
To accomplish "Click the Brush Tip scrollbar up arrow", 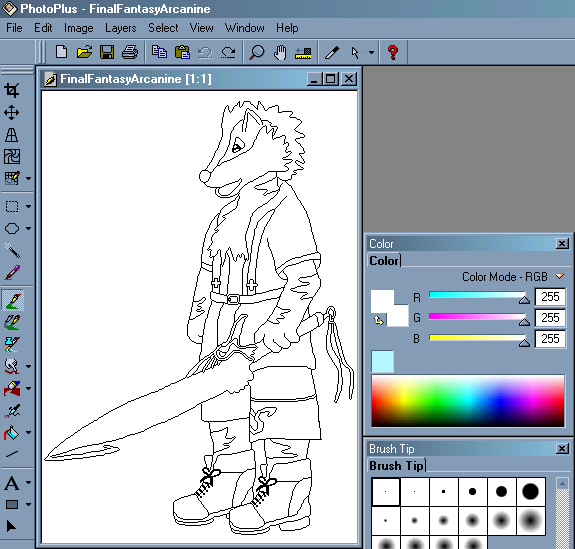I will [x=562, y=484].
